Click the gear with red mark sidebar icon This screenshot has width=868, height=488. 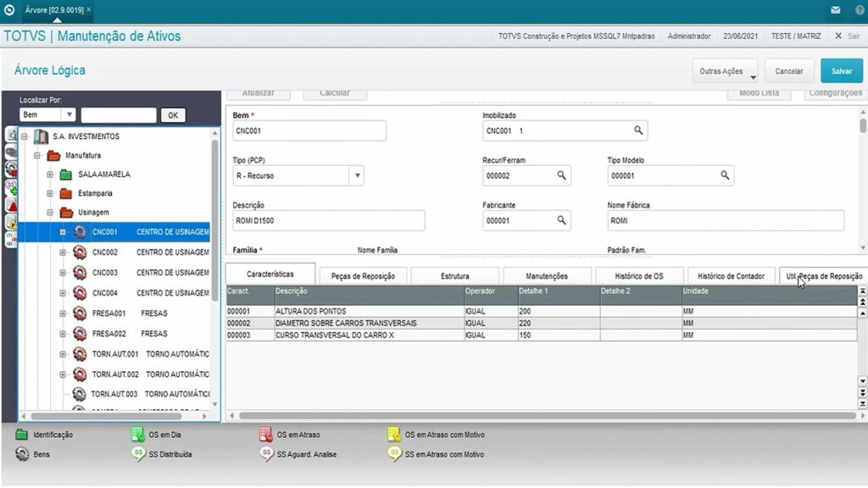point(11,169)
